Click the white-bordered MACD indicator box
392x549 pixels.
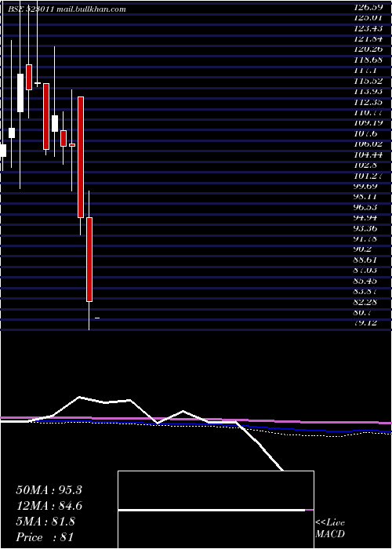click(x=216, y=510)
